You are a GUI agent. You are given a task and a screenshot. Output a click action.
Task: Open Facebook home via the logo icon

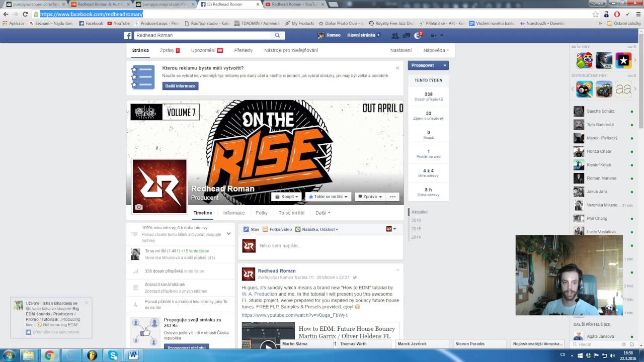click(128, 35)
